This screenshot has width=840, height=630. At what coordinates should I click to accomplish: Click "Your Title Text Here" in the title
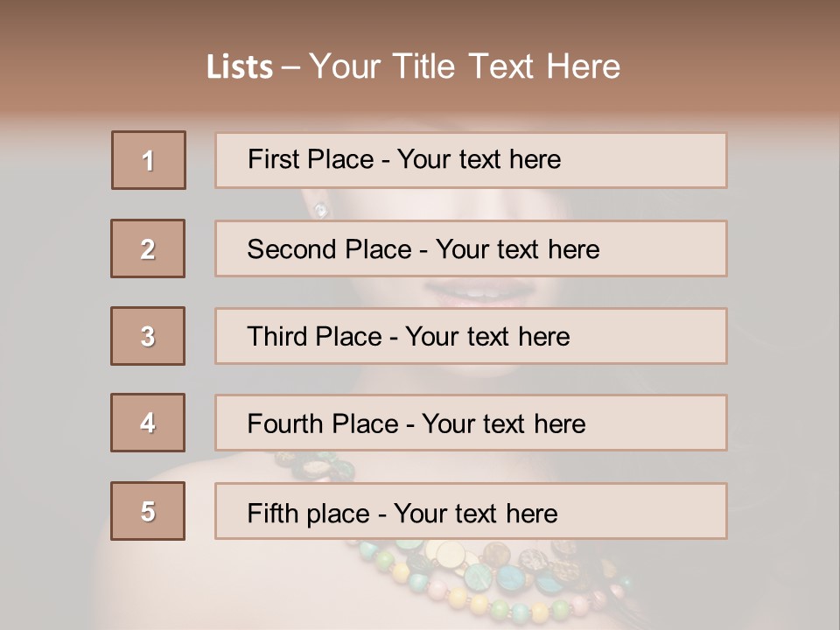point(465,66)
